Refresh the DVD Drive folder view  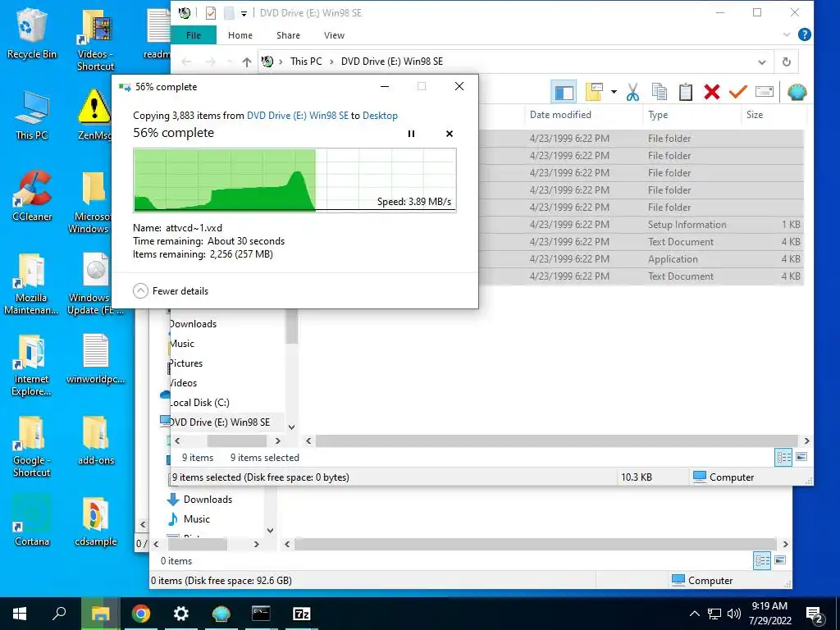click(x=787, y=62)
